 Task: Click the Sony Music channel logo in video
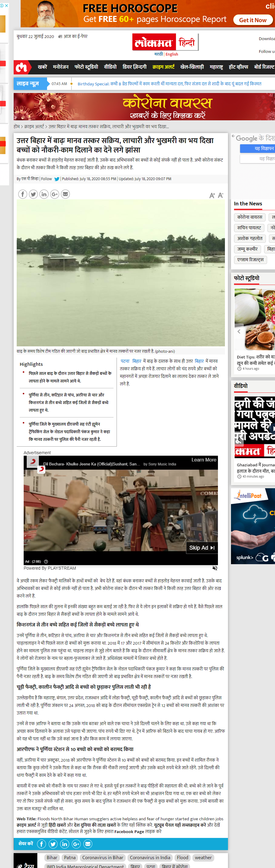click(33, 462)
